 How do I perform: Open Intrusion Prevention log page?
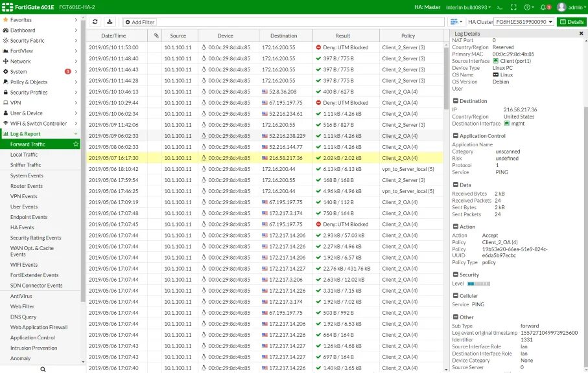coord(34,348)
